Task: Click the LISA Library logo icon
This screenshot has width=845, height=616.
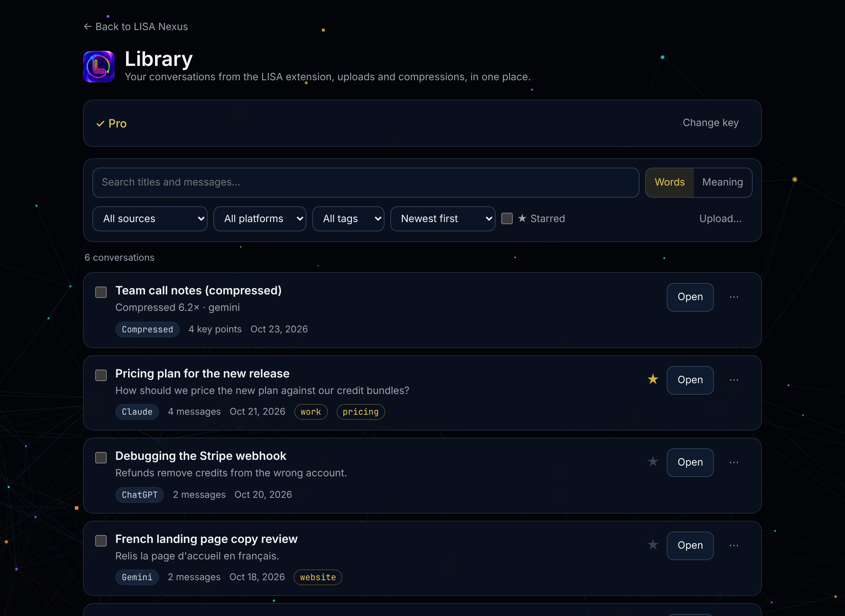Action: pos(99,66)
